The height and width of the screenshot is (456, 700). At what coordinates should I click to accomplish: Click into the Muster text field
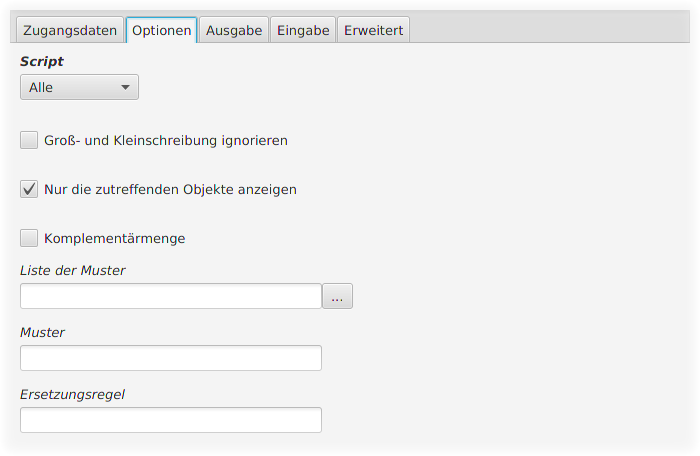point(171,358)
